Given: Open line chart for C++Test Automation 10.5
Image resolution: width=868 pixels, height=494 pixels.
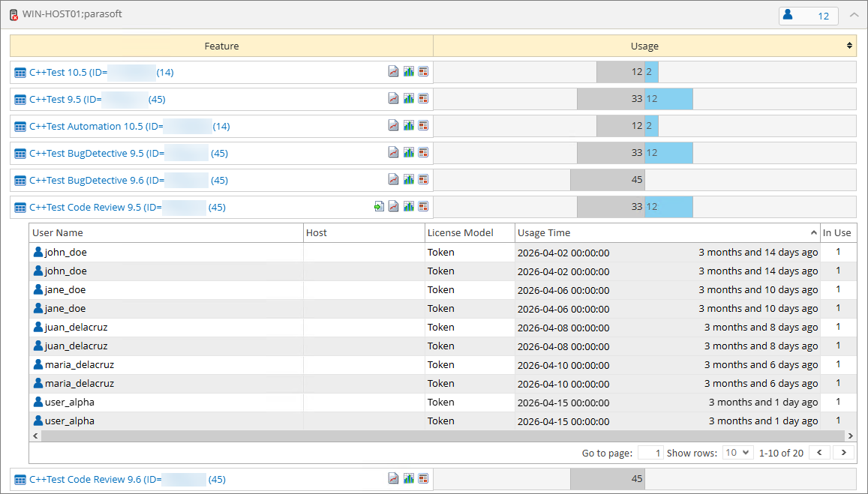Looking at the screenshot, I should pyautogui.click(x=394, y=126).
